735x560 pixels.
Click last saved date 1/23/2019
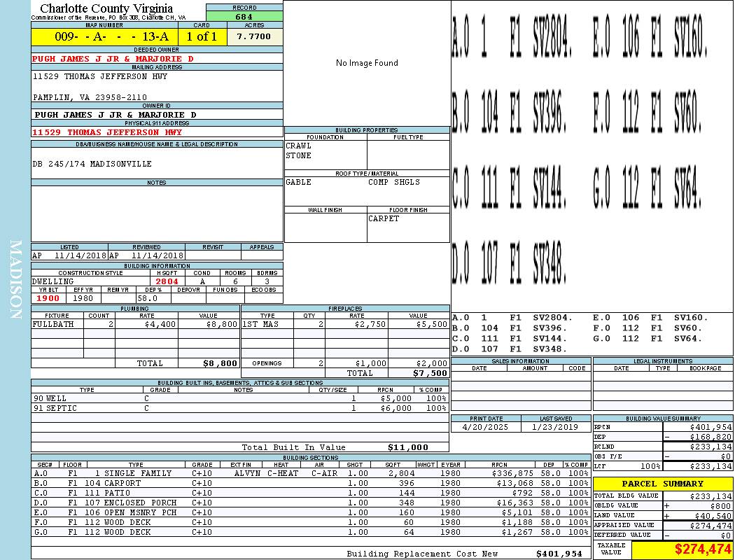point(555,428)
